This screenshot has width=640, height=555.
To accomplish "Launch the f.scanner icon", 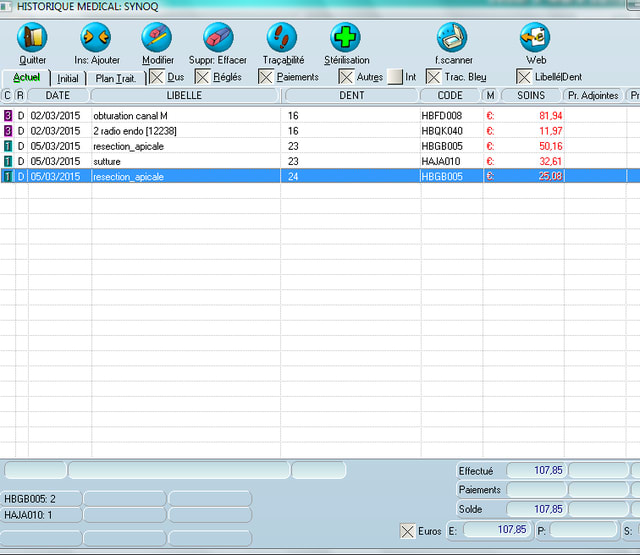I will [453, 38].
